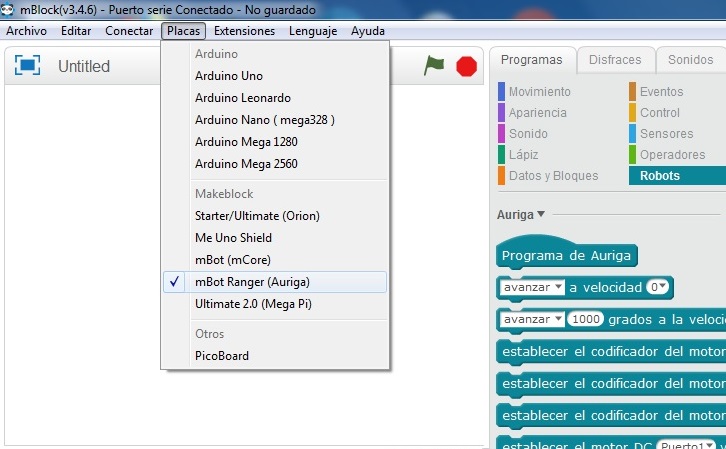Click the Programa de Auriga hat block

click(x=566, y=255)
